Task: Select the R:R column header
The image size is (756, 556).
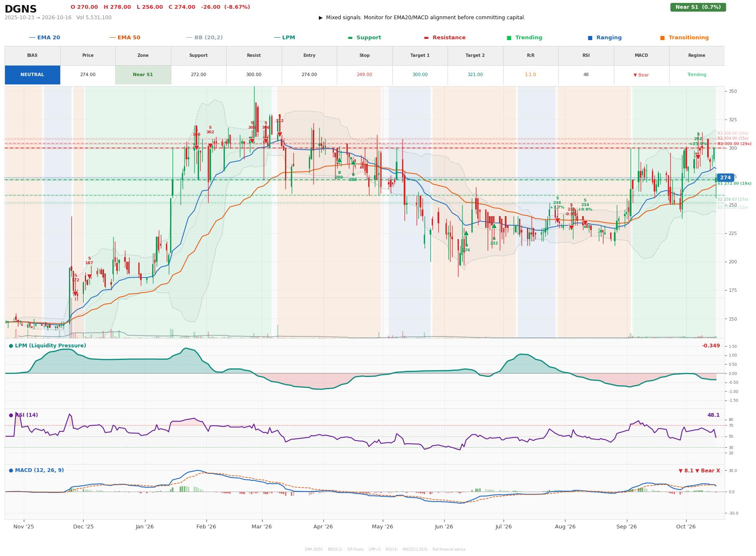Action: (530, 56)
